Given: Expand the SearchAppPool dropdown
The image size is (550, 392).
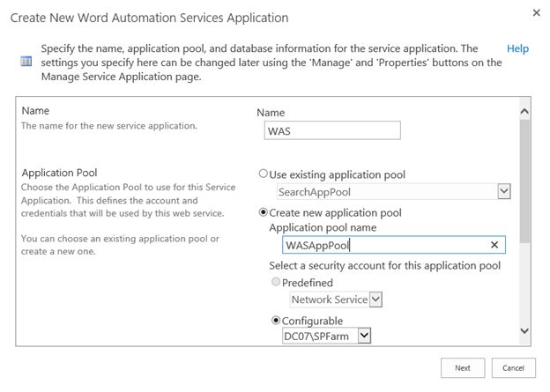Looking at the screenshot, I should pos(503,191).
